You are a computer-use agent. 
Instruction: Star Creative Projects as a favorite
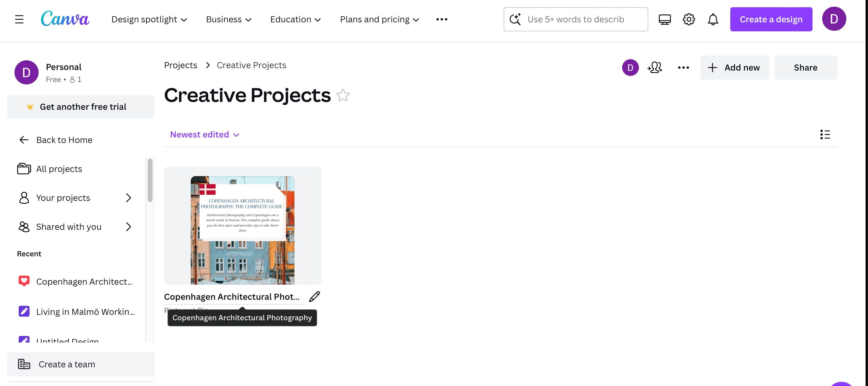point(343,95)
